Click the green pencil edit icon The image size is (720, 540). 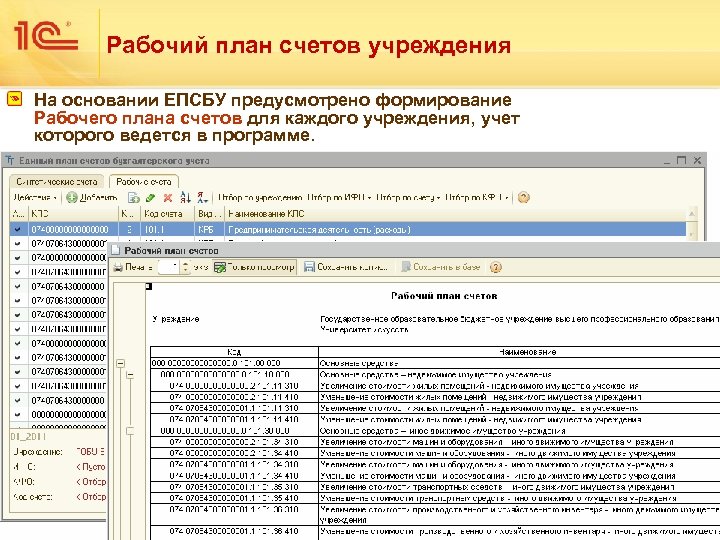(150, 198)
